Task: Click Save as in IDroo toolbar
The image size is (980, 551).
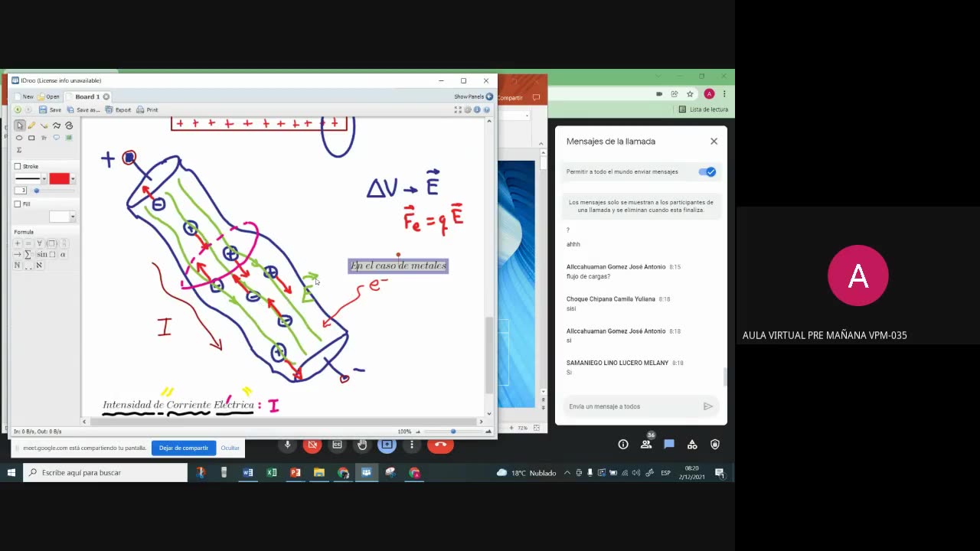Action: [x=83, y=110]
